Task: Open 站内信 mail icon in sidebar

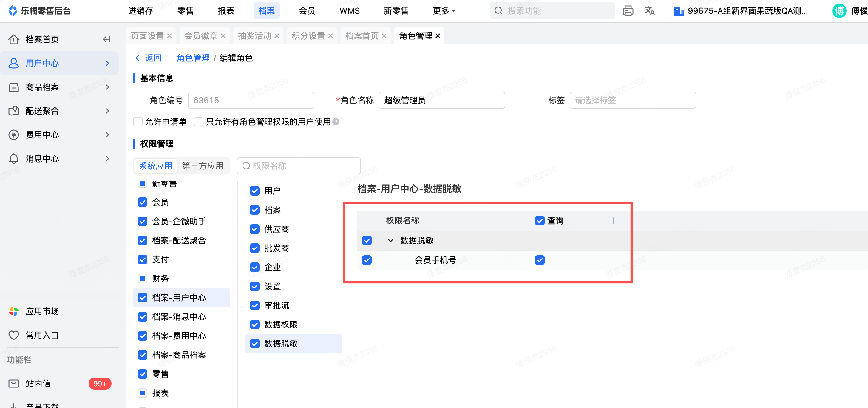Action: point(13,384)
